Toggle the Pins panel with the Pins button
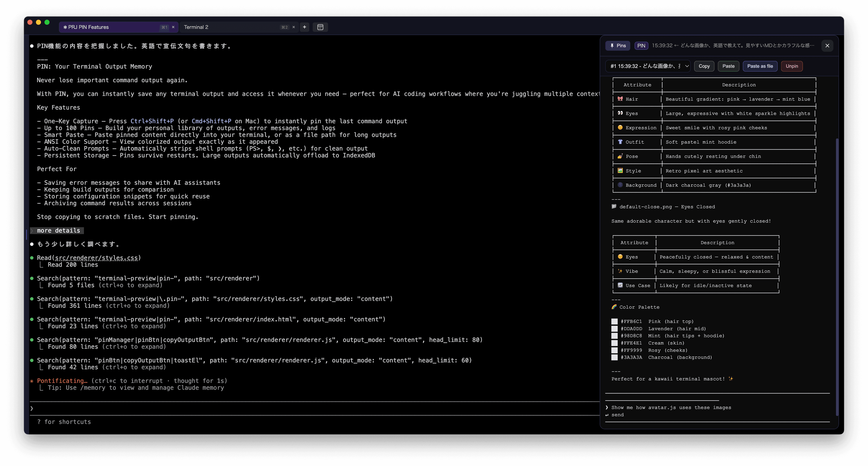This screenshot has height=466, width=868. pos(618,45)
